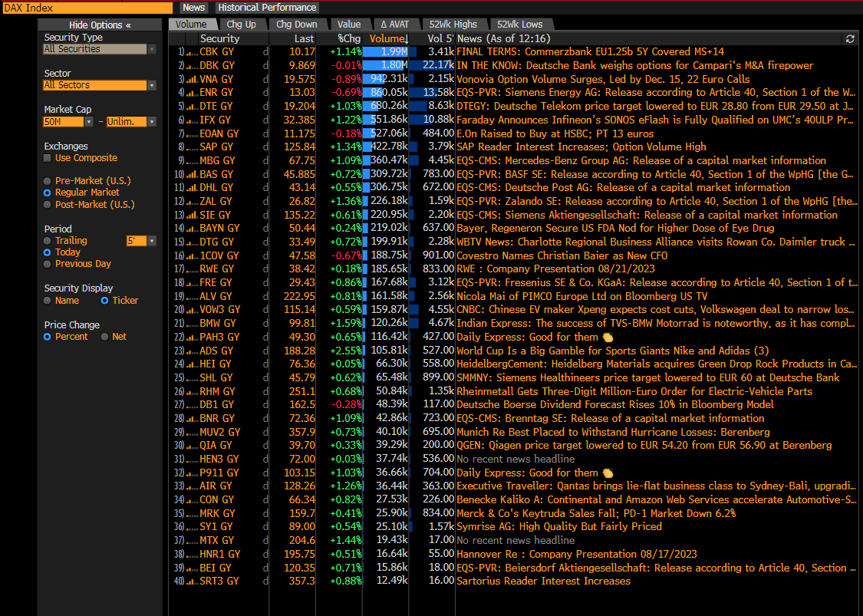Switch to the Chg Up tab
Image resolution: width=863 pixels, height=616 pixels.
(241, 25)
